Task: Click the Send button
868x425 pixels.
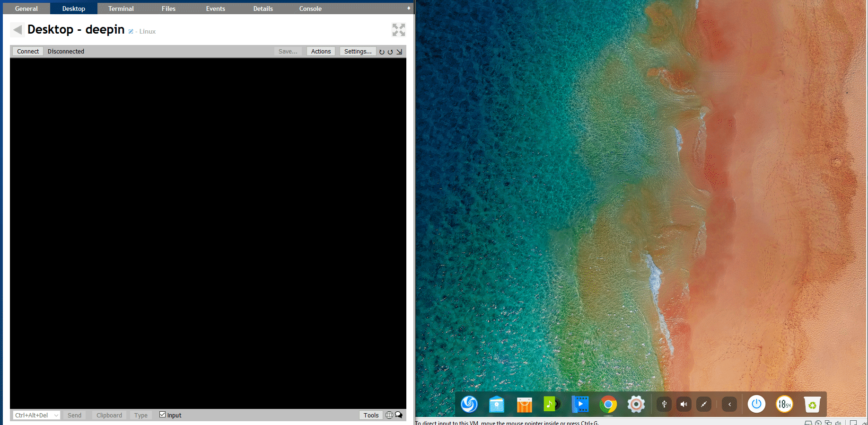Action: click(x=74, y=415)
